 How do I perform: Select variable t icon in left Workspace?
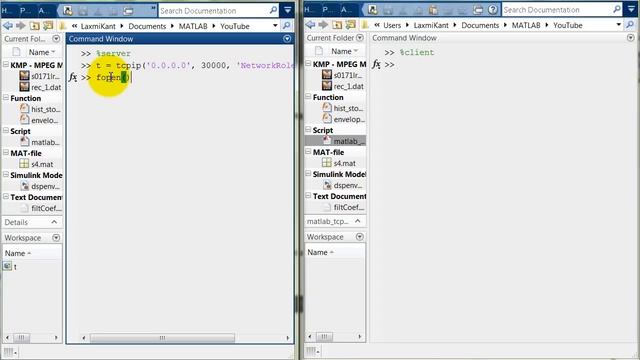point(7,266)
